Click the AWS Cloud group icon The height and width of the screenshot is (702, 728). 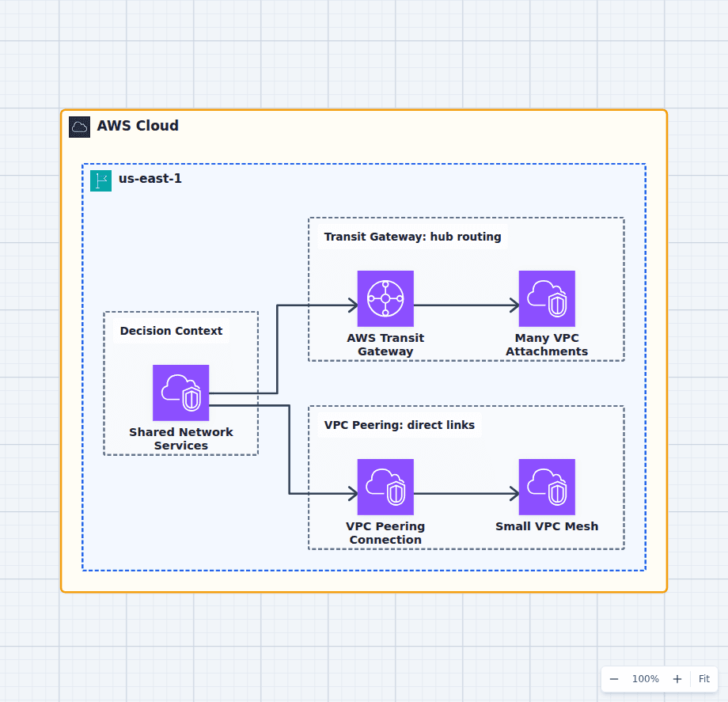[79, 127]
